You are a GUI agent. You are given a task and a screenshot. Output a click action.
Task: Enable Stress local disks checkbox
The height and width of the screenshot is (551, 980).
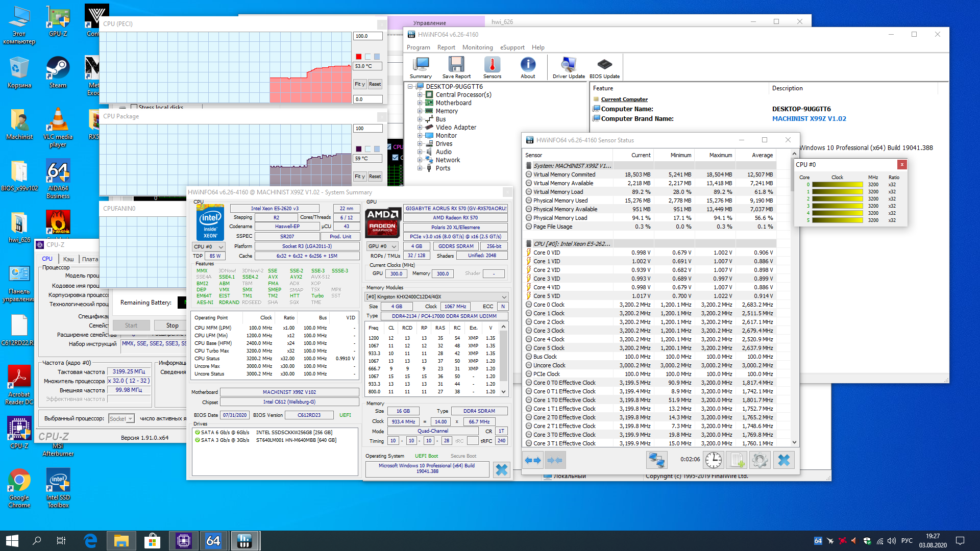(x=134, y=107)
